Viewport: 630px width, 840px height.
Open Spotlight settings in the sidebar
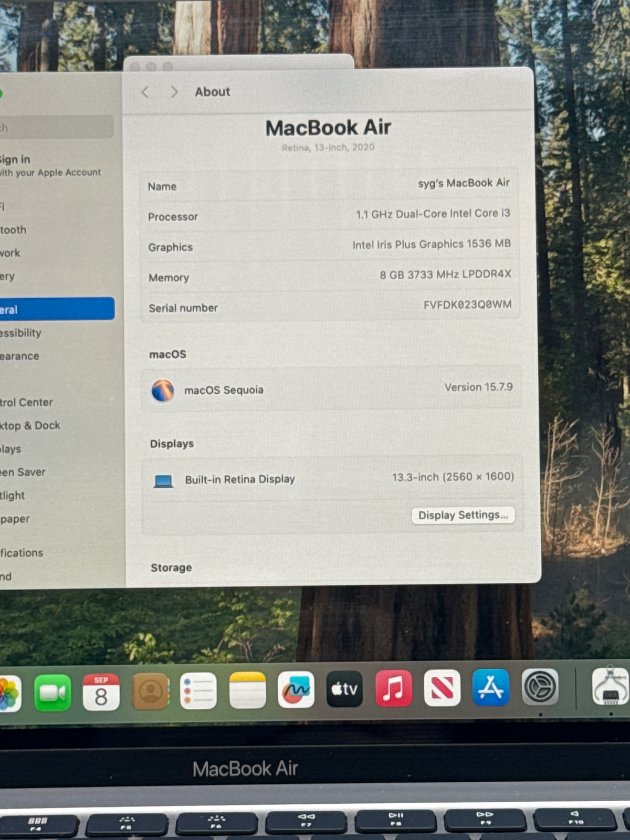13,495
